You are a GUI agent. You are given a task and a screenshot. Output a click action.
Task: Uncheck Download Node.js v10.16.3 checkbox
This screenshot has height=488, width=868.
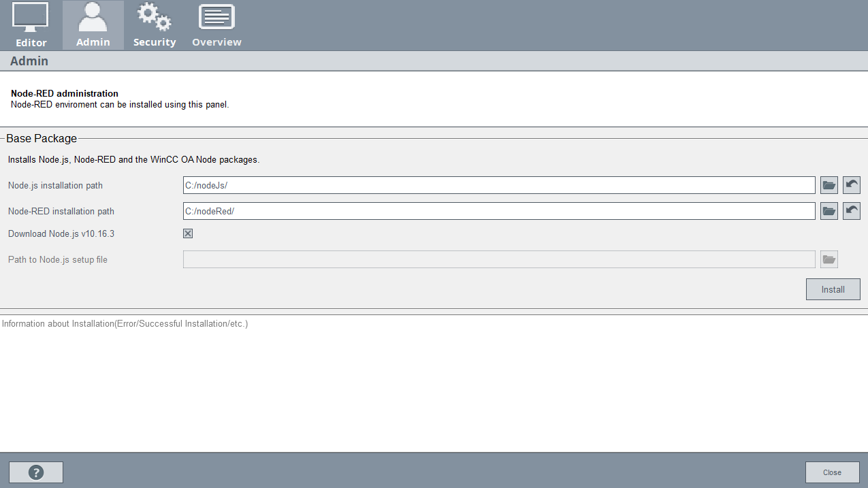click(188, 233)
